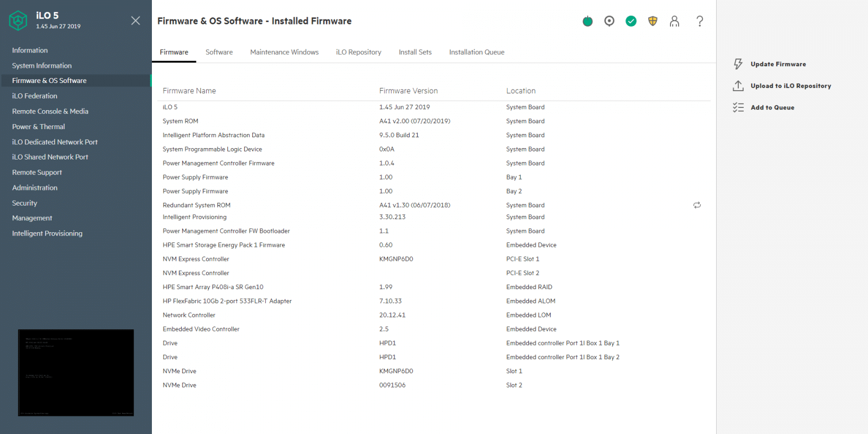Sort by the Location column header
Viewport: 868px width, 434px height.
click(521, 91)
